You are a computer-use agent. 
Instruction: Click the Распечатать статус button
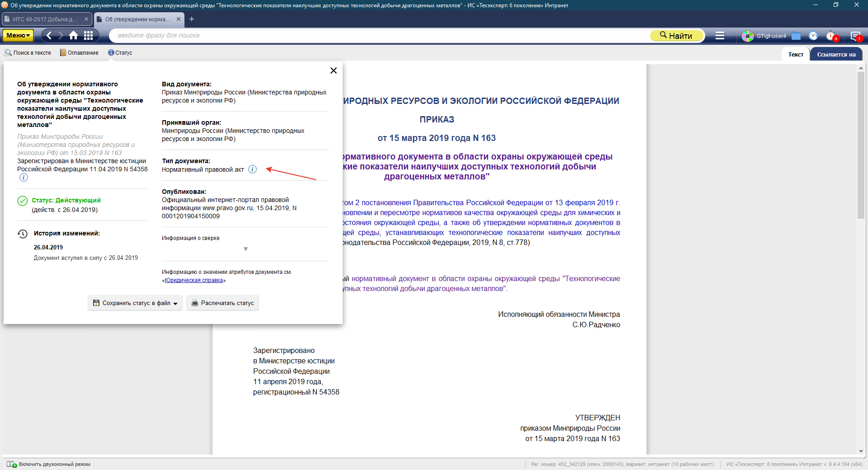coord(222,303)
